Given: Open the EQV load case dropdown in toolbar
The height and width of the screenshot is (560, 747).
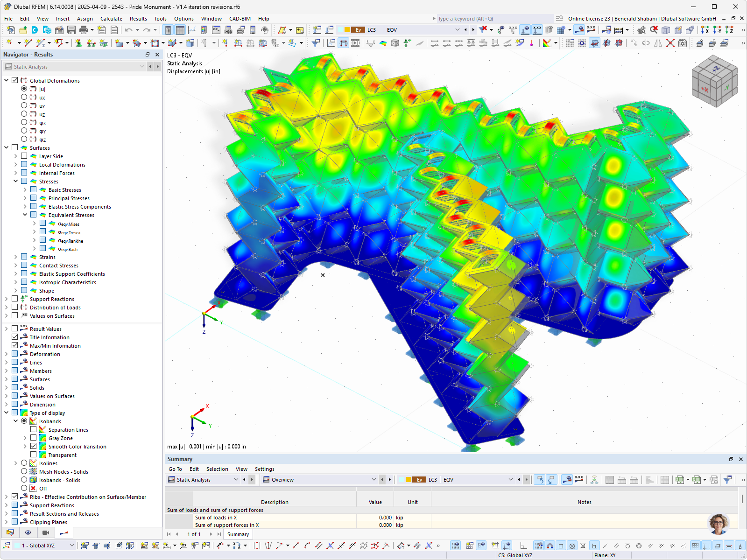Looking at the screenshot, I should [458, 30].
